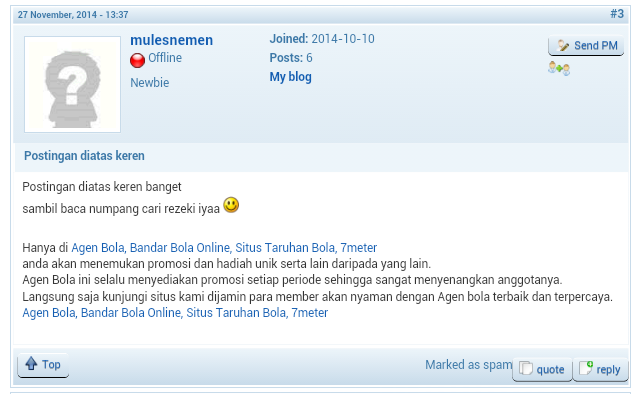Open the My blog link
The height and width of the screenshot is (394, 633).
coord(291,77)
